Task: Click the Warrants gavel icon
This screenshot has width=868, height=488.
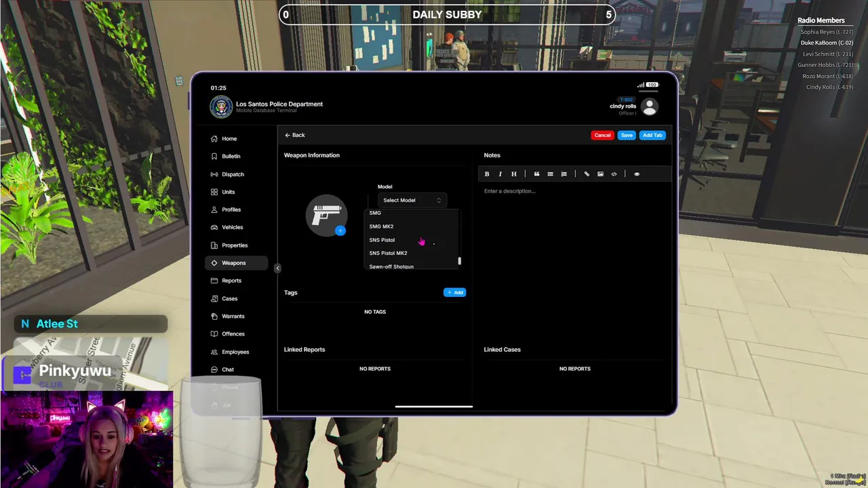Action: click(x=214, y=317)
